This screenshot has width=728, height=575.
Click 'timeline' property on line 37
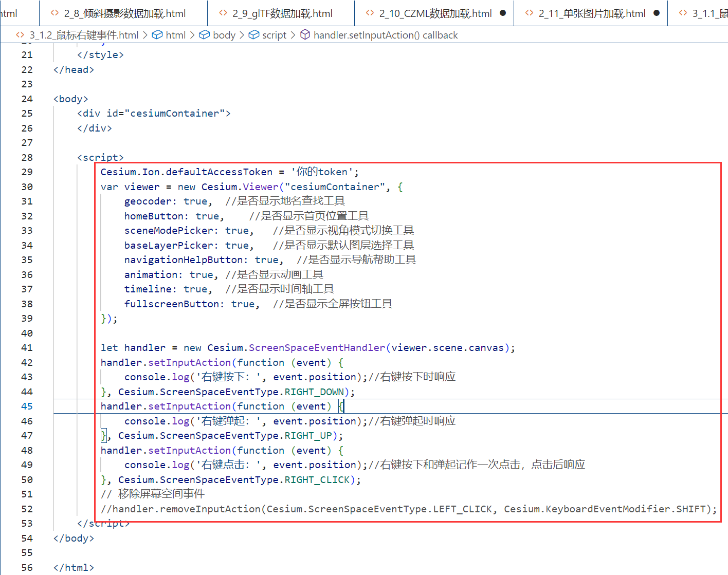coord(148,289)
